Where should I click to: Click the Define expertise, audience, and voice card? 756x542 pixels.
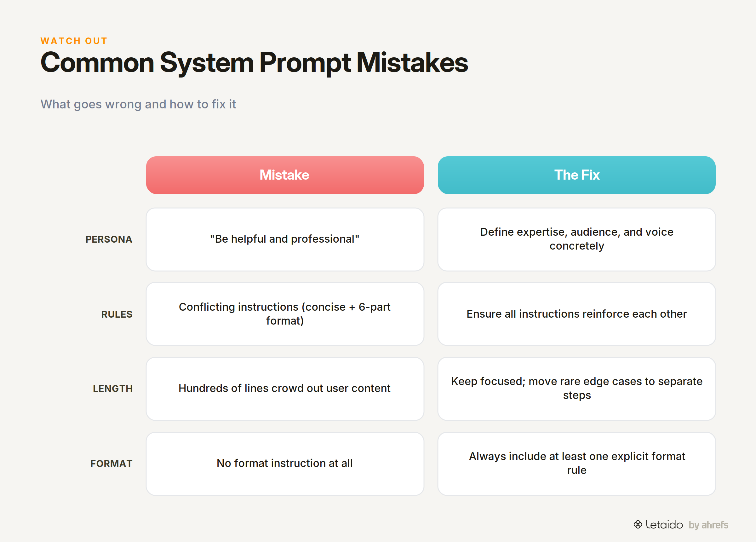[576, 239]
